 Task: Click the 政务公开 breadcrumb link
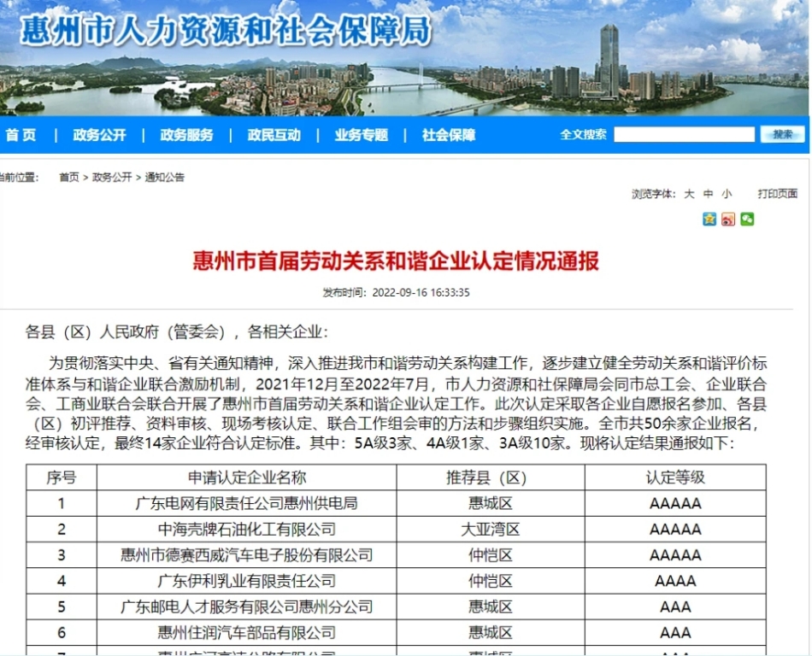click(112, 178)
